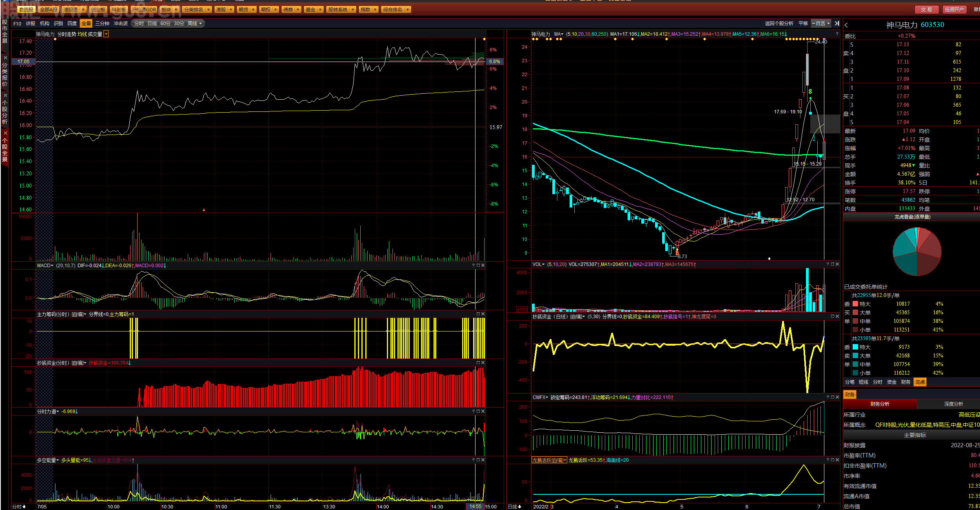Expand 期货 dropdown arrow
The width and height of the screenshot is (980, 510).
coord(254,9)
